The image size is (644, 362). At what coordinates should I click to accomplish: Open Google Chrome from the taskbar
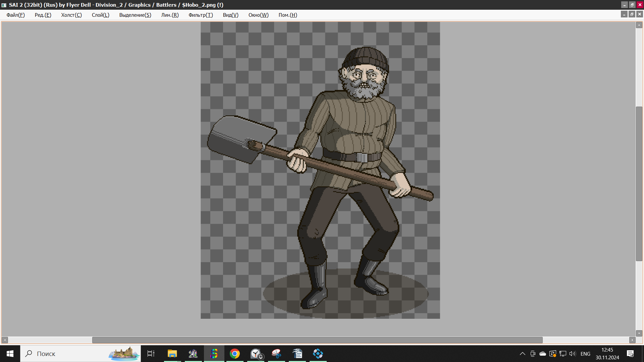click(235, 354)
